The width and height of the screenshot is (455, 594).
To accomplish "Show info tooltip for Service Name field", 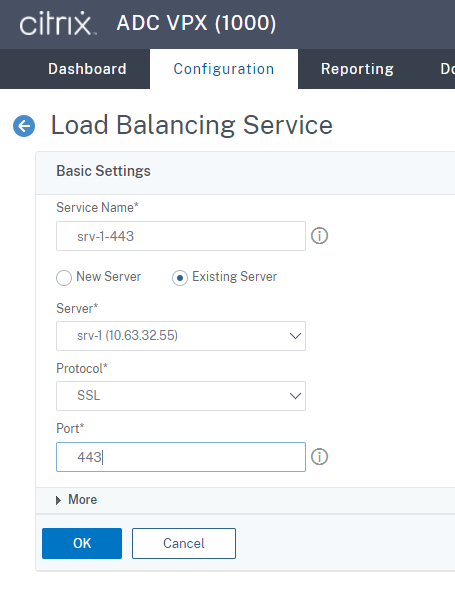I will tap(319, 236).
